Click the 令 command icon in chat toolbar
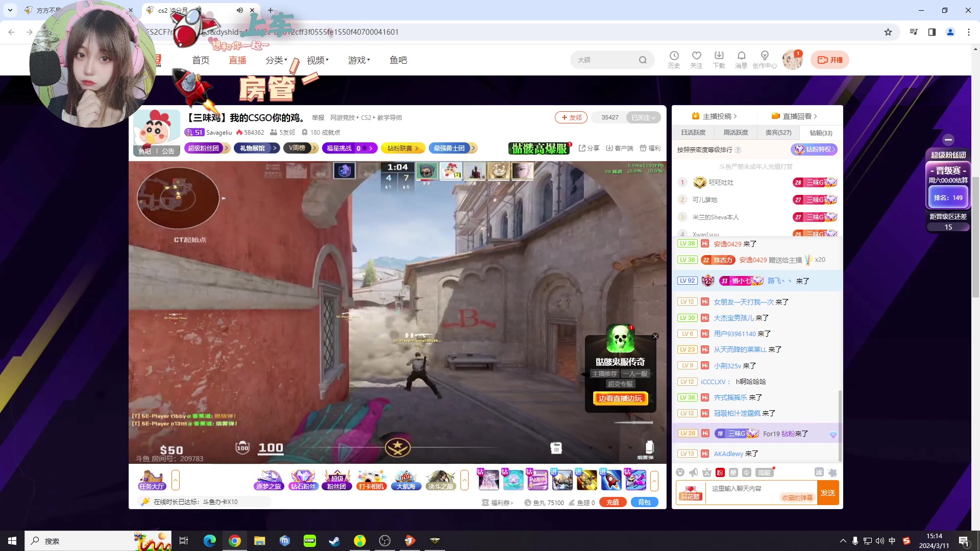Screen dimensions: 980x551 746,472
